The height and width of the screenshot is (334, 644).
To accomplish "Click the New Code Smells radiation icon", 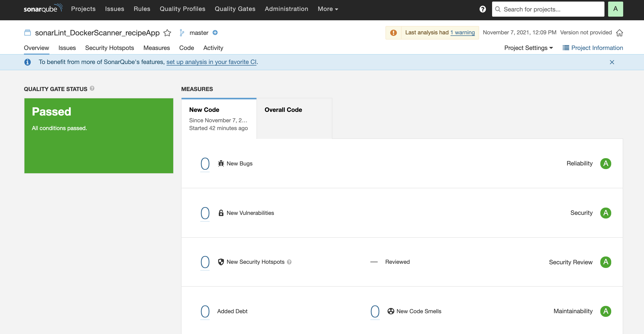I will click(391, 311).
